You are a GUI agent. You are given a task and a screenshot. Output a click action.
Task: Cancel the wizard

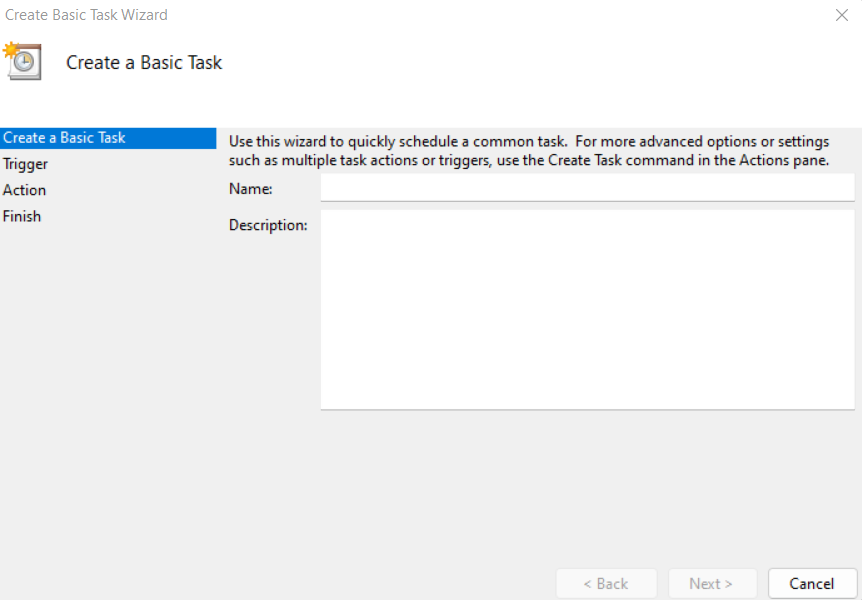pyautogui.click(x=812, y=584)
